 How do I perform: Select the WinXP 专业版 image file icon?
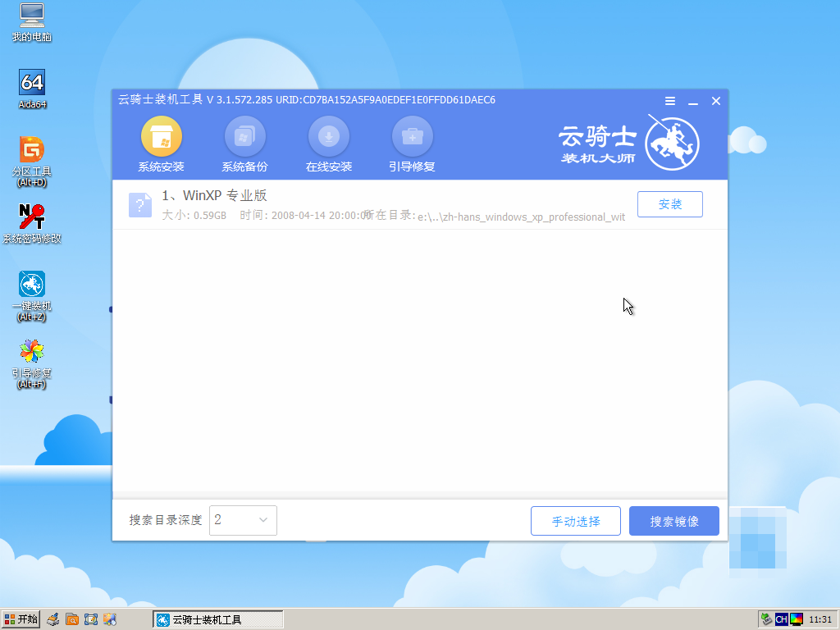[x=140, y=204]
